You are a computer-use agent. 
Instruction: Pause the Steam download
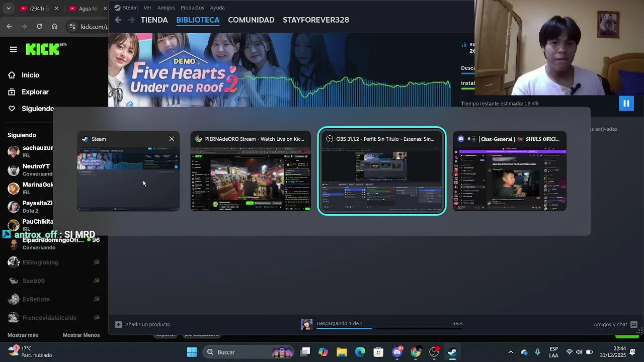[626, 104]
